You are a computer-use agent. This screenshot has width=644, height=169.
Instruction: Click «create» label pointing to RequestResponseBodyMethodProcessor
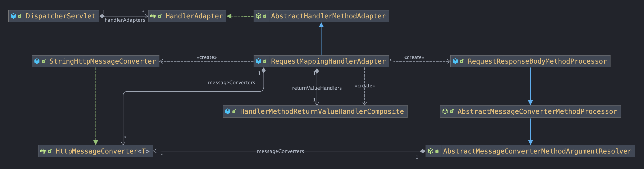point(414,57)
